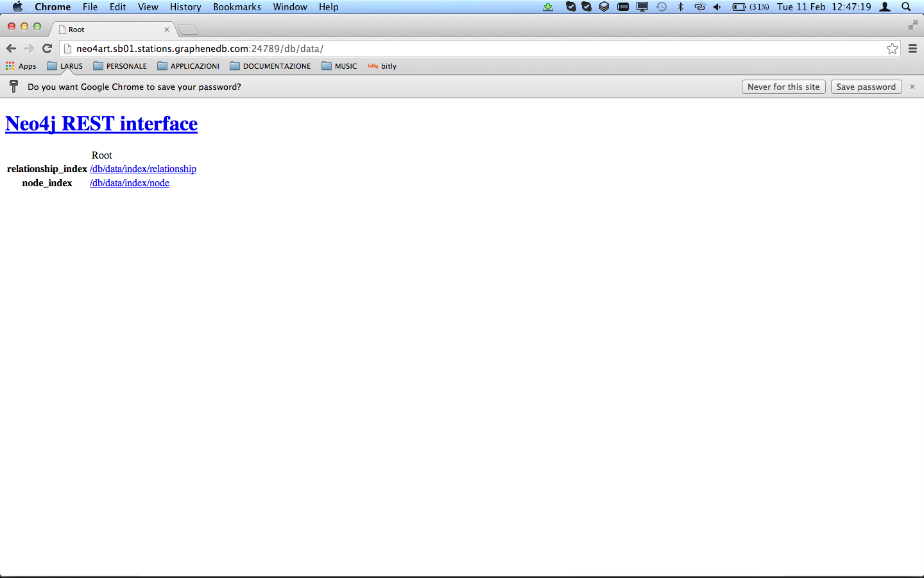Viewport: 924px width, 578px height.
Task: Click the display monitor menu bar icon
Action: pos(642,7)
